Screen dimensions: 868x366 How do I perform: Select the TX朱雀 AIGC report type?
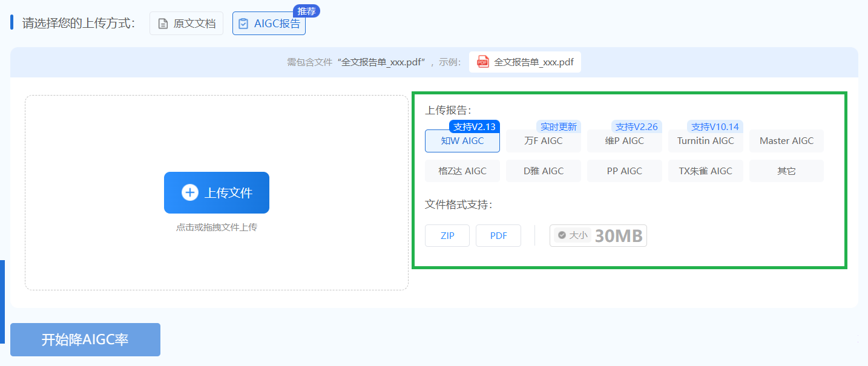(705, 171)
